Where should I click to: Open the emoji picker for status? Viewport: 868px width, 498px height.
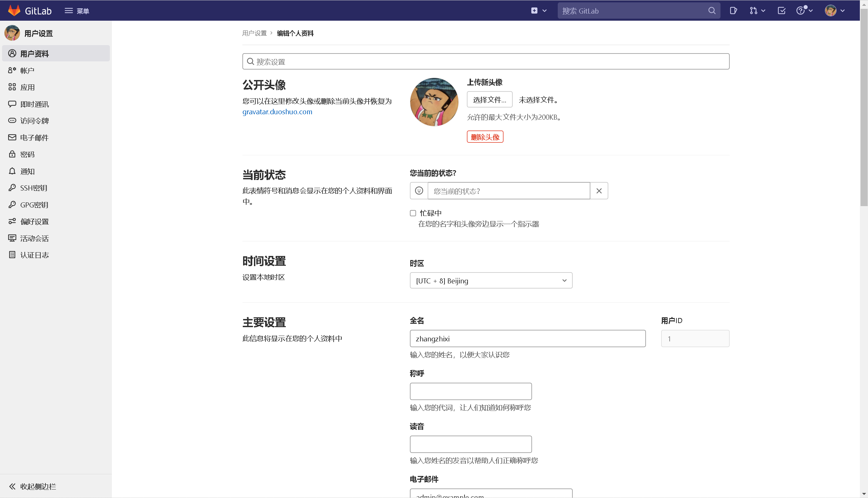pyautogui.click(x=419, y=191)
